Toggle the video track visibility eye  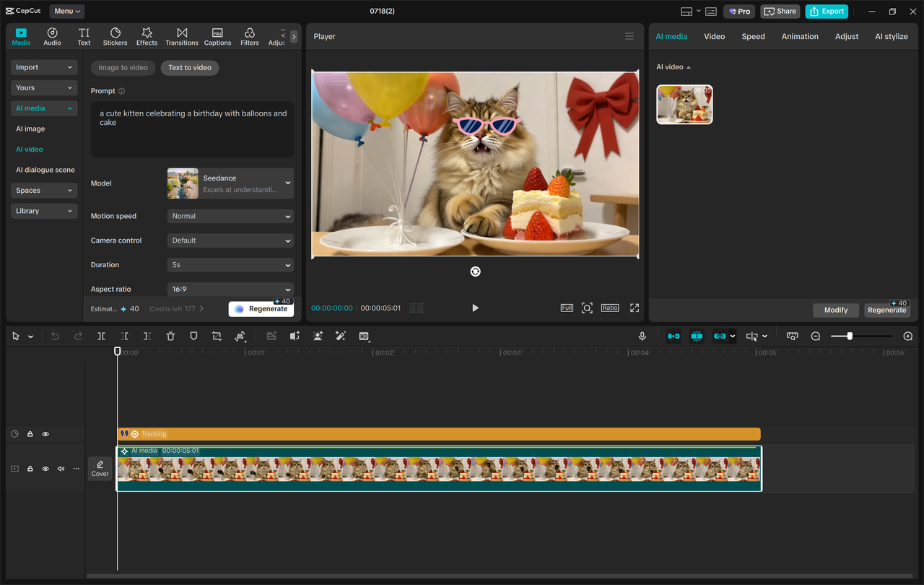[x=45, y=468]
